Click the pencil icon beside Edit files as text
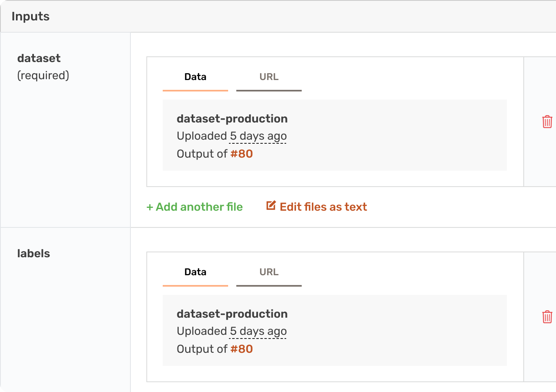The image size is (556, 392). coord(271,205)
